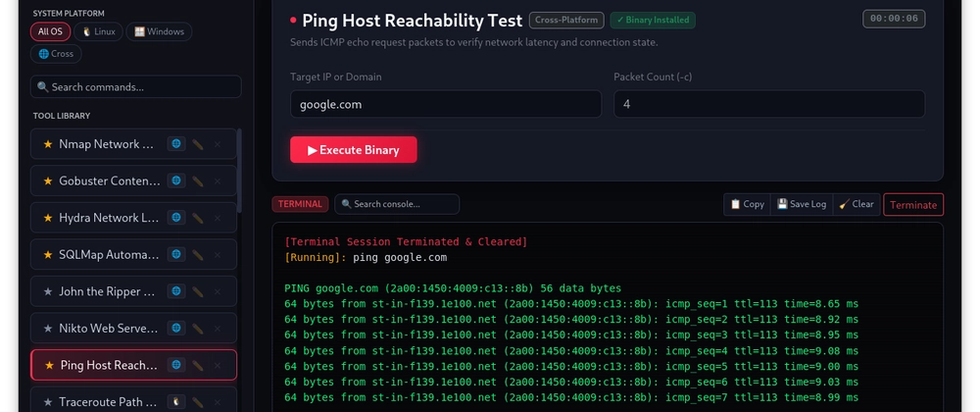Open SQLMap Automation tool from library

pyautogui.click(x=133, y=255)
